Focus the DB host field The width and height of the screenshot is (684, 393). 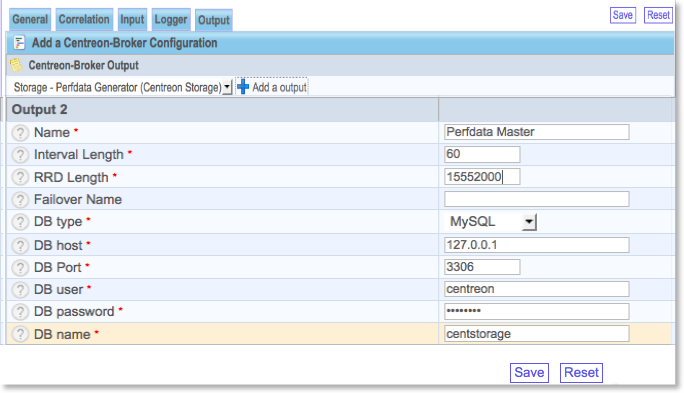537,245
